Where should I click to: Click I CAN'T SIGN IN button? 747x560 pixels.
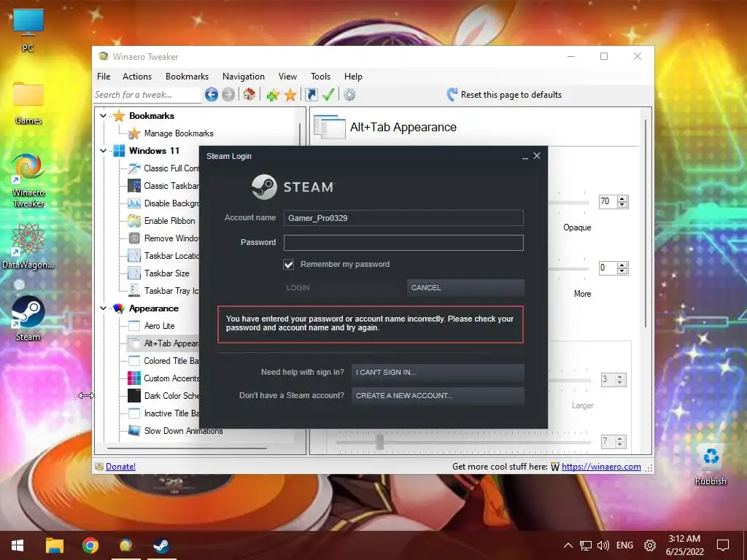pos(438,373)
